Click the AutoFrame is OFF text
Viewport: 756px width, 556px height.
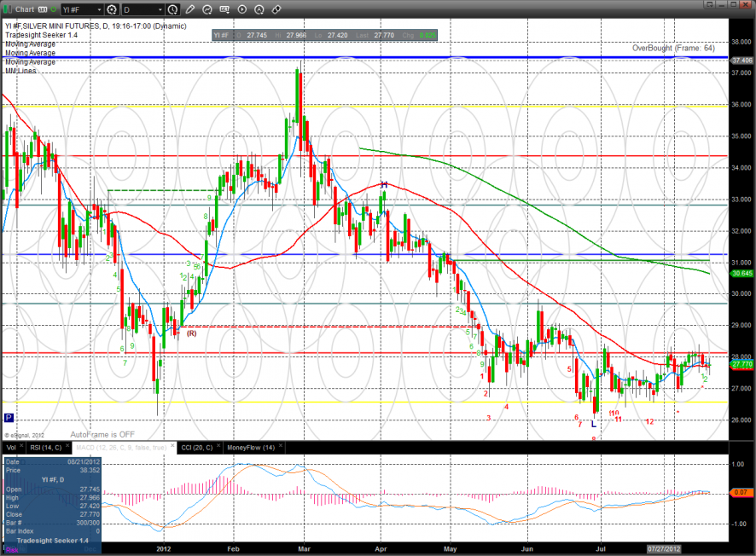point(102,435)
